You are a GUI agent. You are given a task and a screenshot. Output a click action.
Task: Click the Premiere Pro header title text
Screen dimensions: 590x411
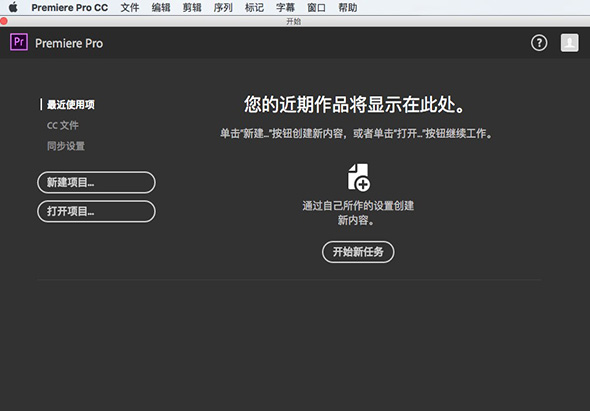coord(69,43)
